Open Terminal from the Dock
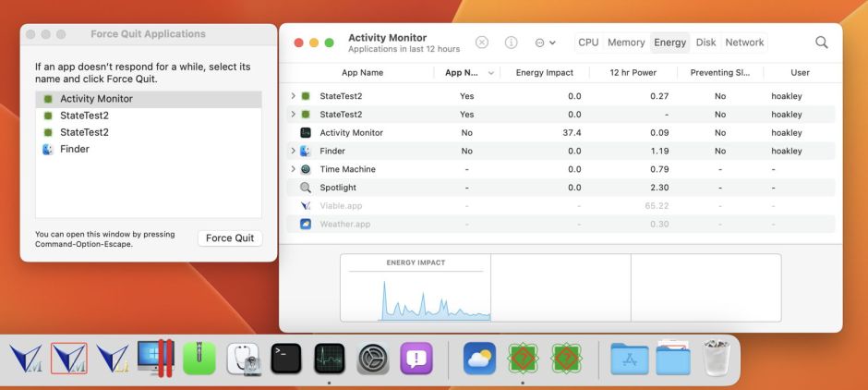Screen dimensions: 868x390 [286, 359]
